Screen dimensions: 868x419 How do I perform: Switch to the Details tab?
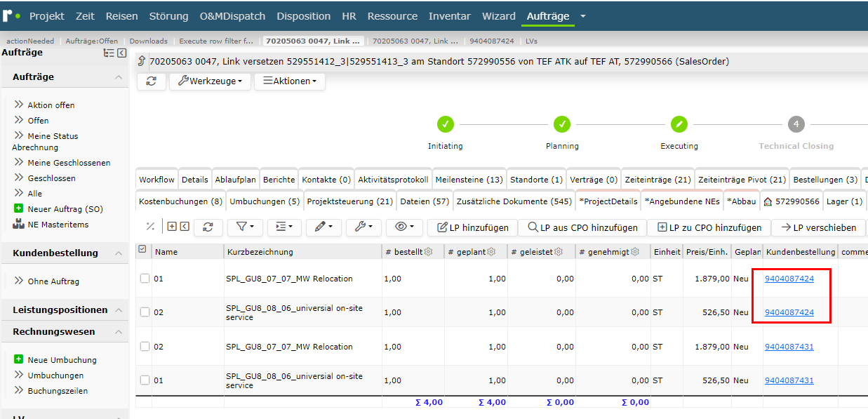[195, 180]
